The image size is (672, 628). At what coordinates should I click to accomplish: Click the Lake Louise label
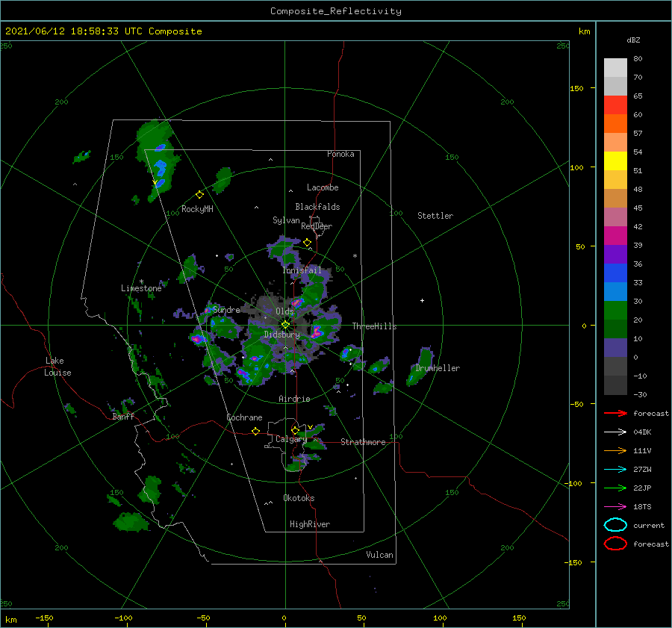57,367
